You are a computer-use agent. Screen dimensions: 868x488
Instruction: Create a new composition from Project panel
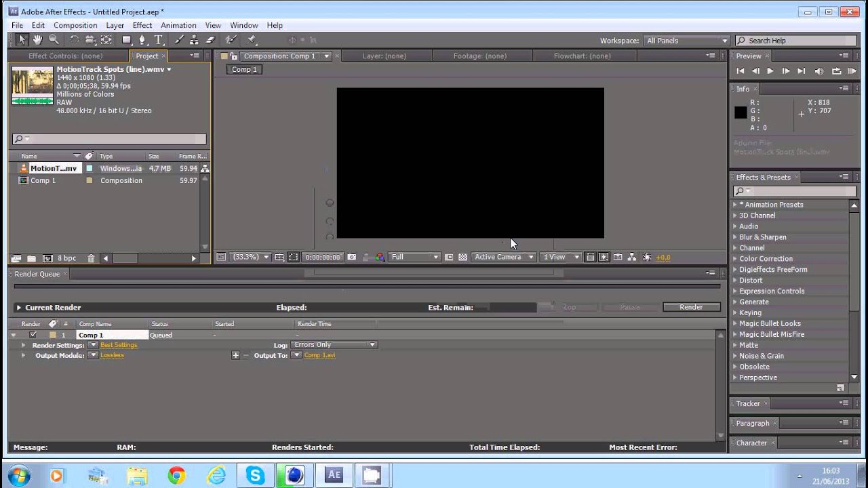point(47,258)
